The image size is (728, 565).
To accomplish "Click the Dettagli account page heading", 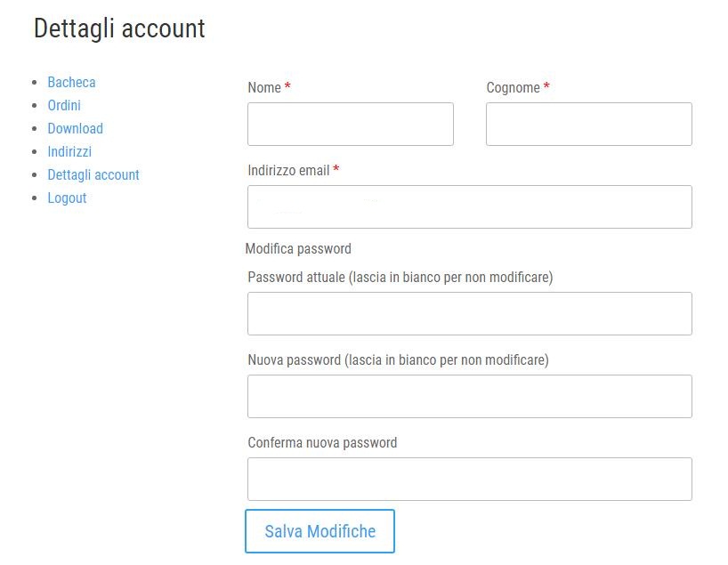I will [x=119, y=28].
